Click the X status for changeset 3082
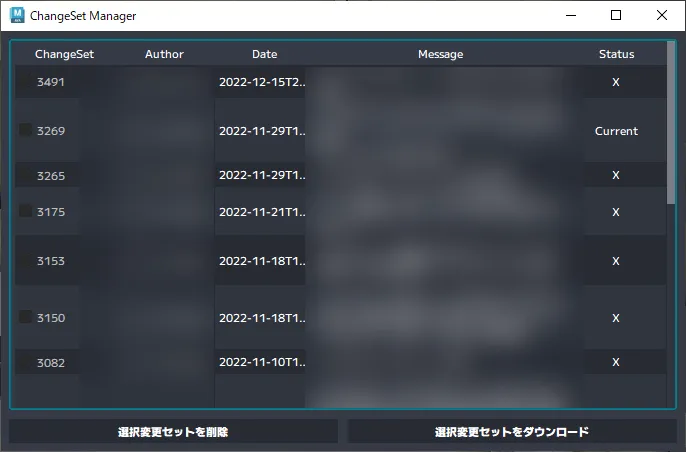Screen dimensions: 686x452 (x=616, y=362)
